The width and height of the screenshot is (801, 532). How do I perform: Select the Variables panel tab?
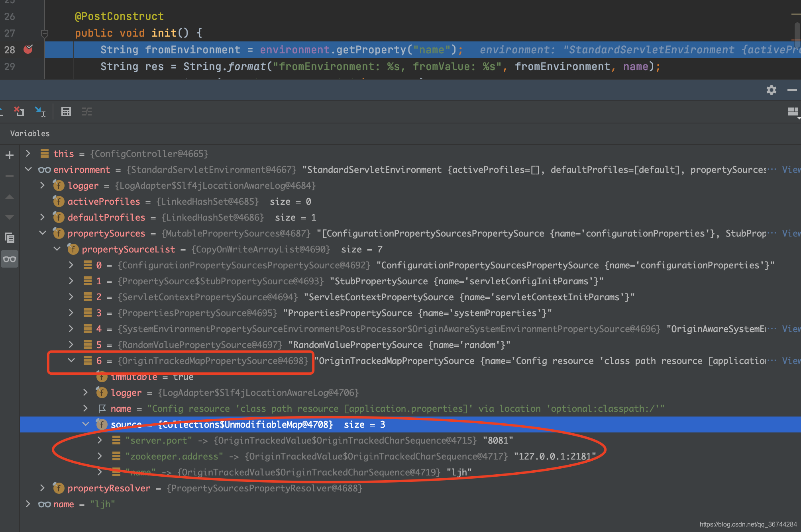pos(30,133)
